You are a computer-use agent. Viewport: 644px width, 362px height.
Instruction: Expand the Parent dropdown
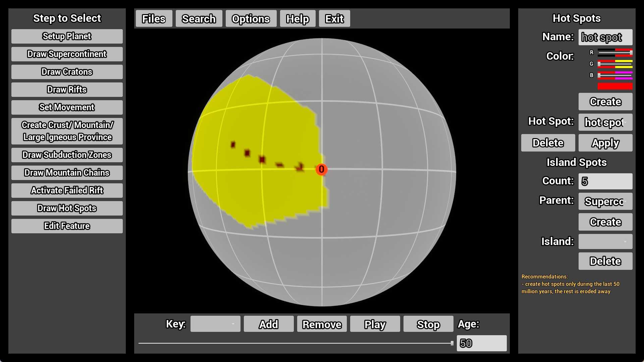pos(605,201)
